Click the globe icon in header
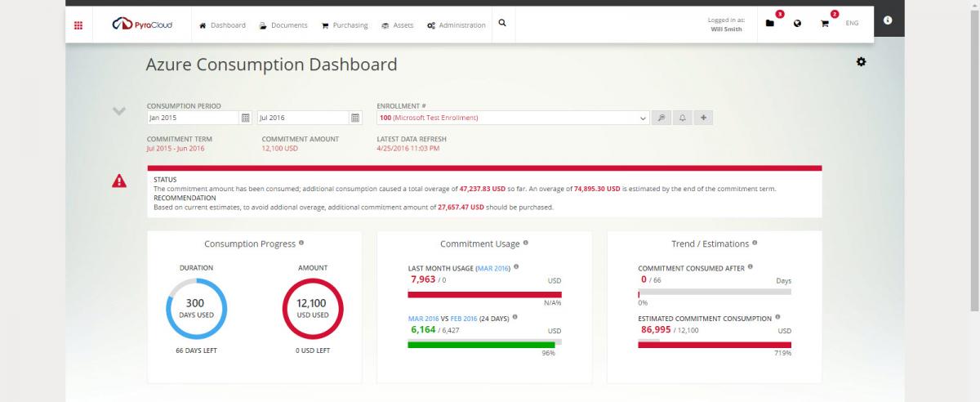Screen dimensions: 980x402 (x=797, y=24)
